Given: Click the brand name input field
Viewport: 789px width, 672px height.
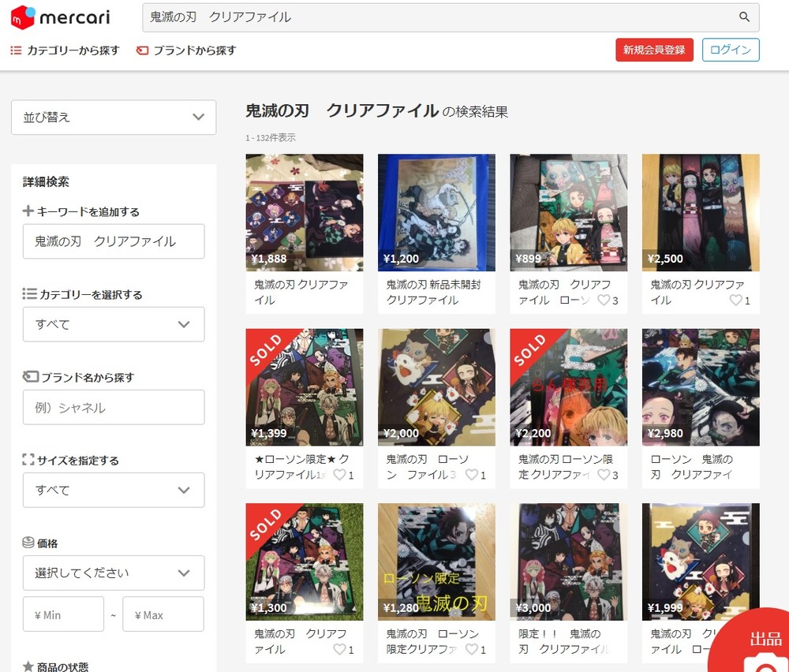Looking at the screenshot, I should [114, 407].
